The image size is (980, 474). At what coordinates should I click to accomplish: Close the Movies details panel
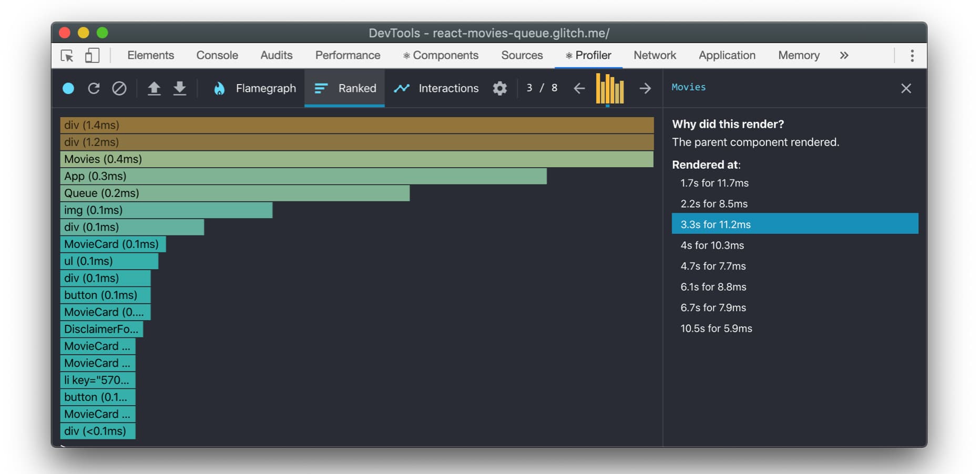click(906, 88)
